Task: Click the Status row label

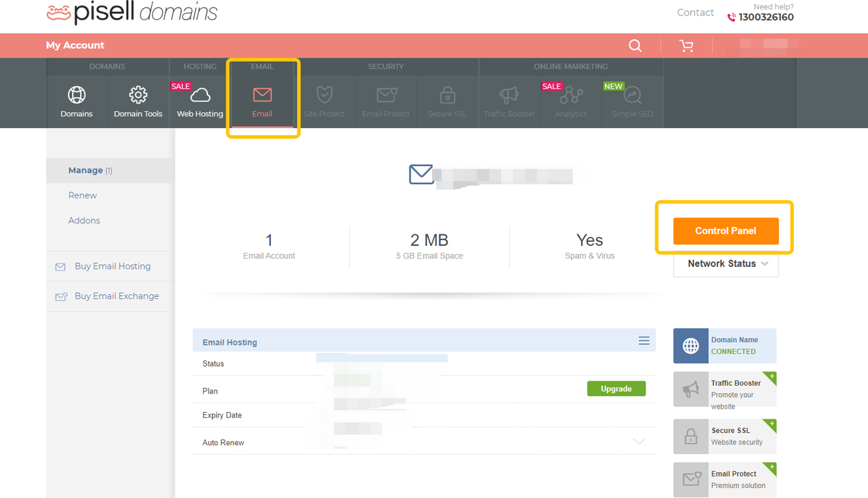Action: click(213, 364)
